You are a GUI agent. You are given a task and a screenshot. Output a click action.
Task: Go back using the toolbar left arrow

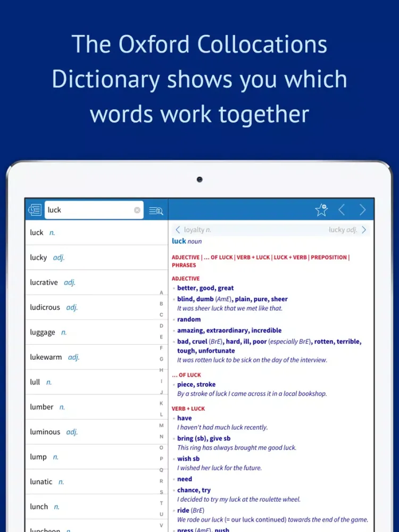click(x=342, y=210)
